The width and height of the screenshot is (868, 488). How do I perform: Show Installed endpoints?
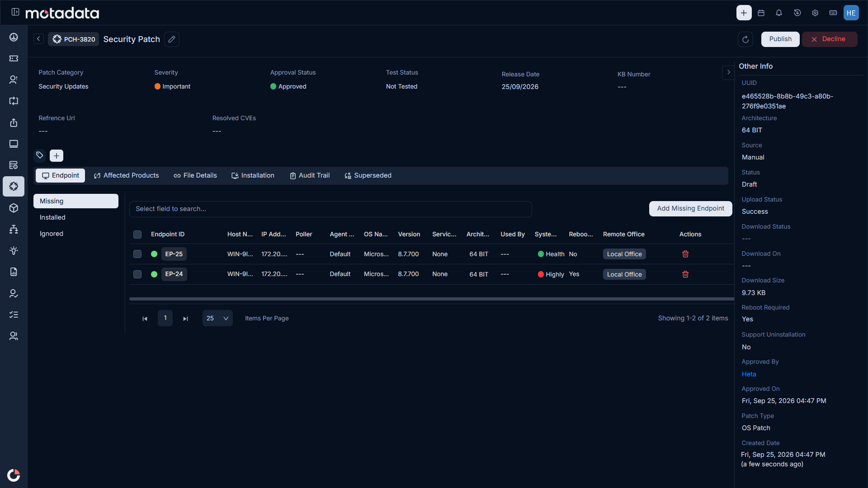pos(76,217)
